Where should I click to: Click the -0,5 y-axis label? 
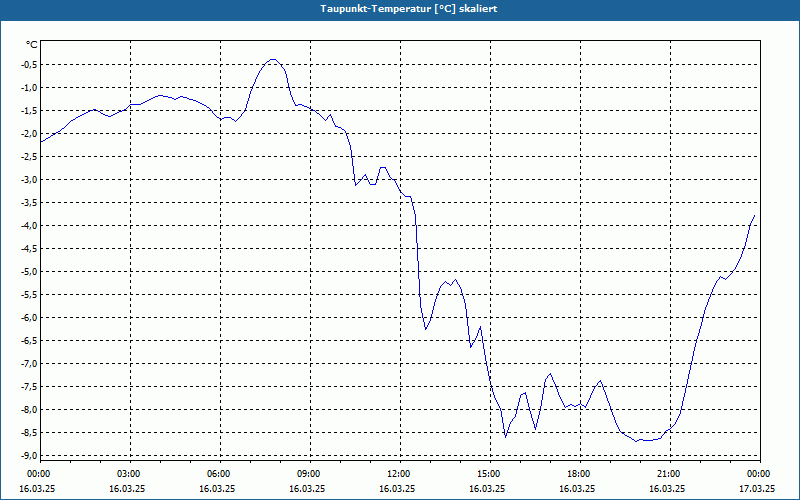click(x=29, y=64)
